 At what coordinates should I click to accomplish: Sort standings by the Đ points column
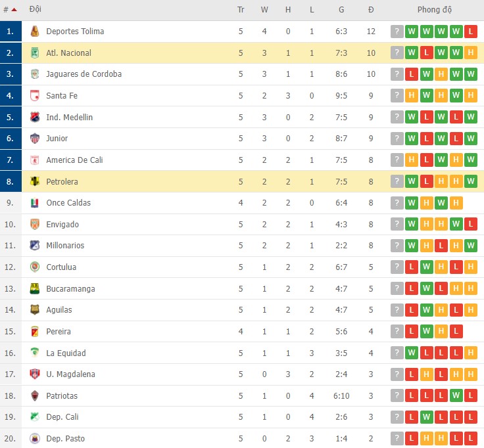(371, 10)
